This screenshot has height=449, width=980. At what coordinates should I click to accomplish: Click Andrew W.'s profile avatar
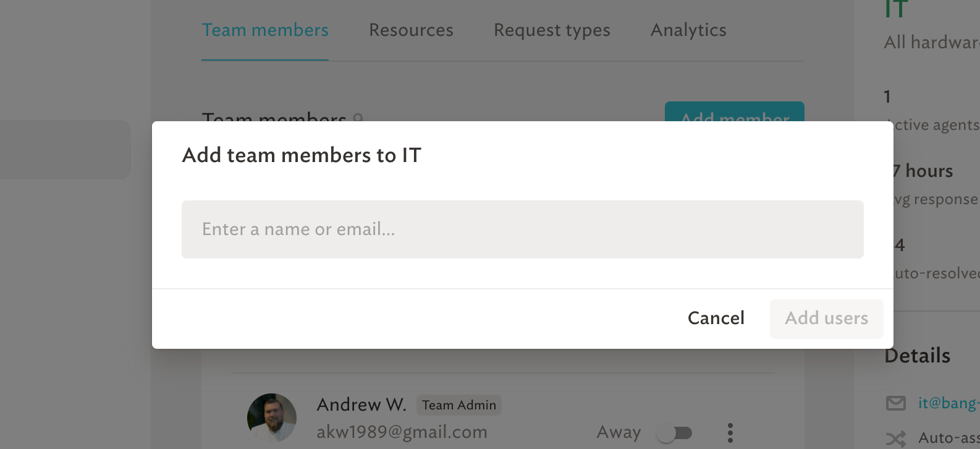(272, 418)
